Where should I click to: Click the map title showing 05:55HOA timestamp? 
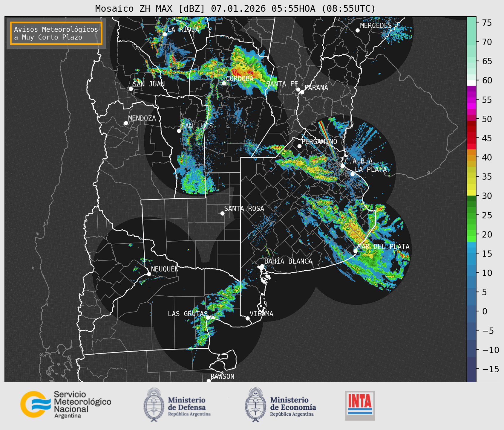(x=235, y=8)
